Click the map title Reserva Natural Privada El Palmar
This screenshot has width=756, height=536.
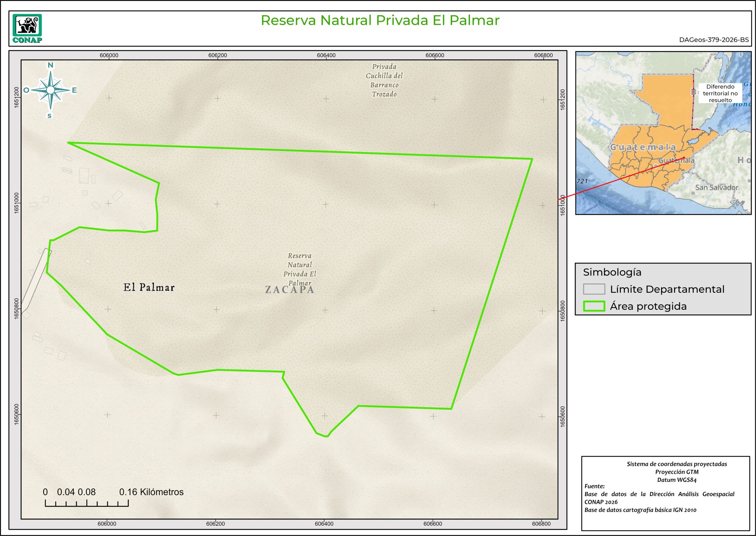pos(380,20)
